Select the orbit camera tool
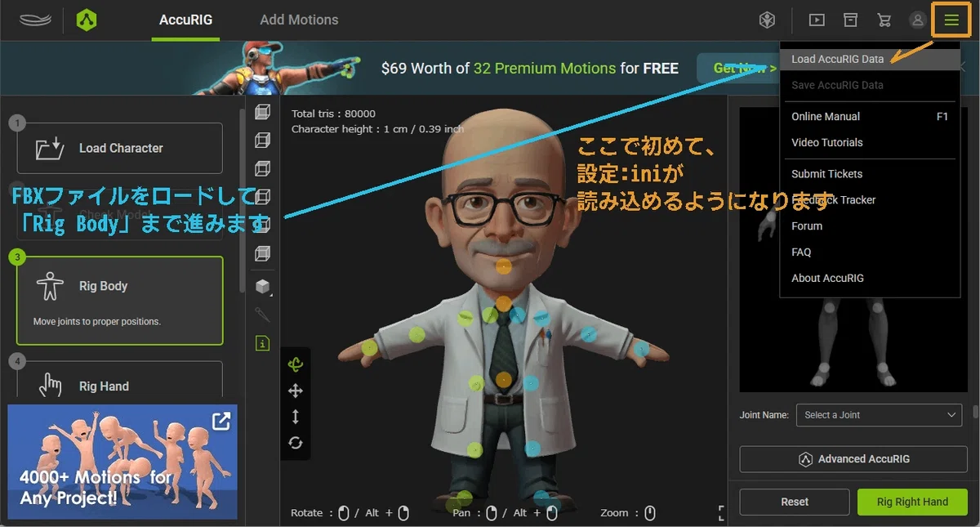The width and height of the screenshot is (980, 527). point(296,365)
